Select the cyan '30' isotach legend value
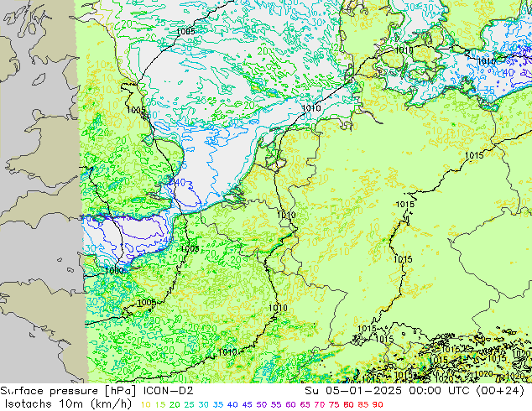 coord(204,404)
